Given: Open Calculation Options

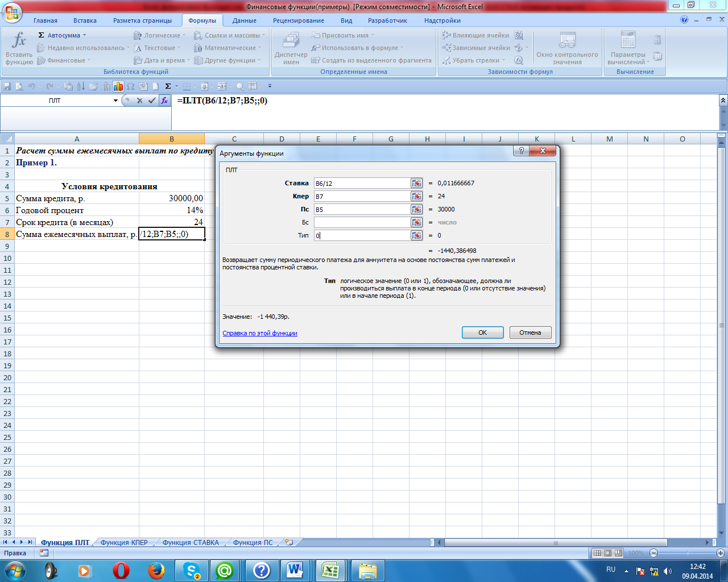Looking at the screenshot, I should pyautogui.click(x=628, y=48).
